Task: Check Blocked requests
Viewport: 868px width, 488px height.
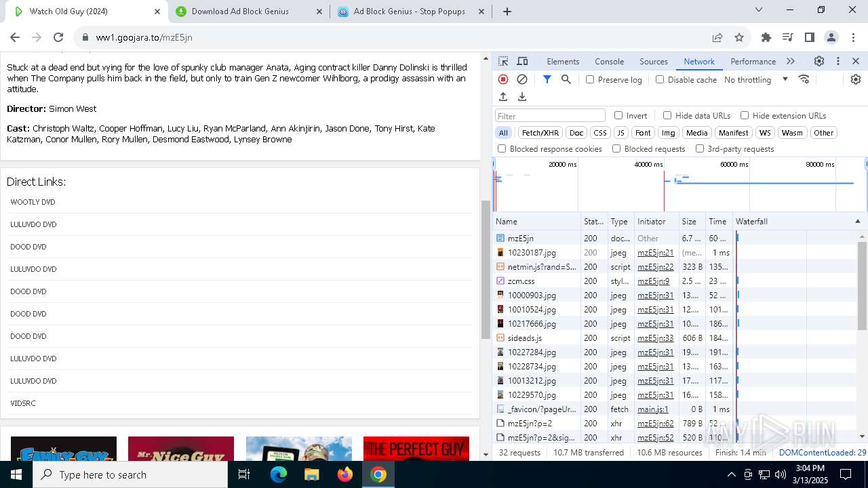Action: [616, 148]
